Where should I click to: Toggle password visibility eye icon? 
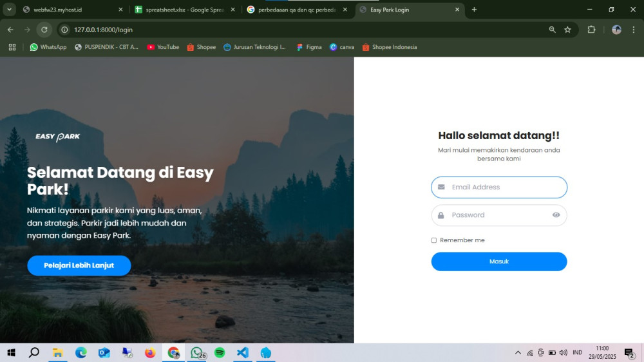coord(556,215)
